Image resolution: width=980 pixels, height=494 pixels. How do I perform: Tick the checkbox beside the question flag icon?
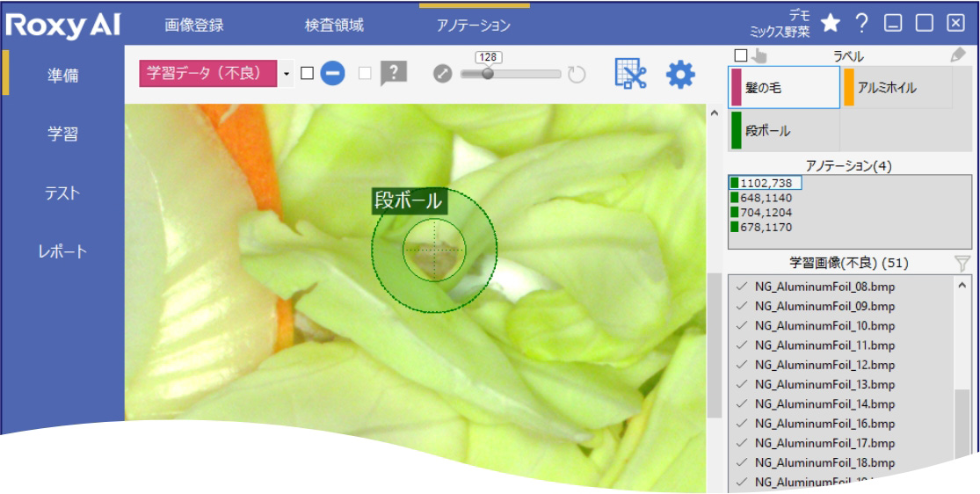(x=365, y=74)
